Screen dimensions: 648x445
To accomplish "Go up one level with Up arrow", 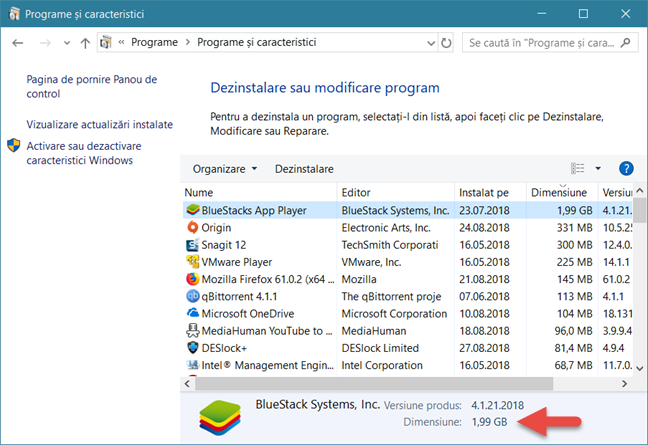I will tap(85, 43).
